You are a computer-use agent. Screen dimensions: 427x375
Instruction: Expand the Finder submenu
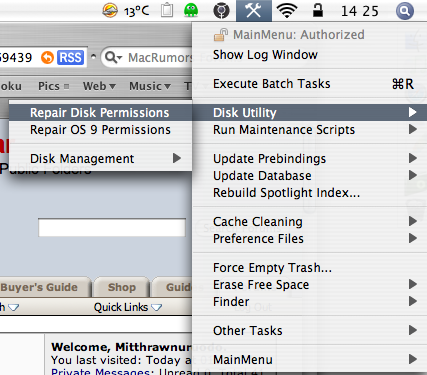(310, 302)
